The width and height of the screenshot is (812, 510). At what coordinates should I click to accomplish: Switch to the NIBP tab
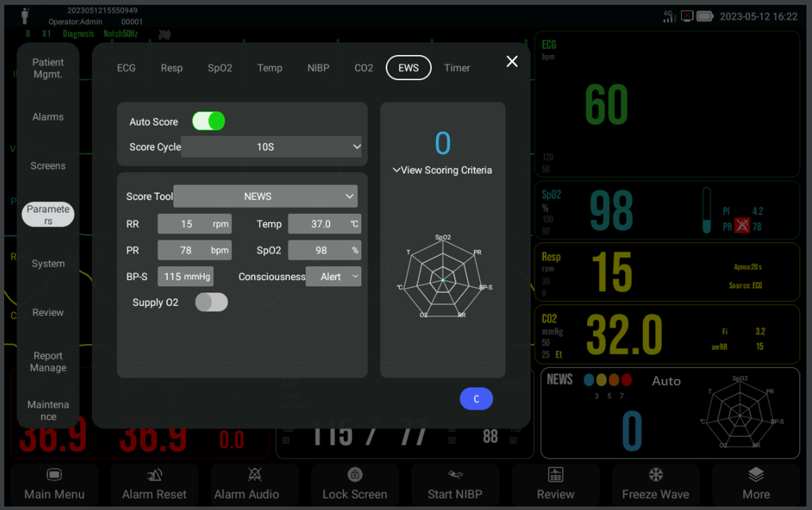tap(318, 68)
